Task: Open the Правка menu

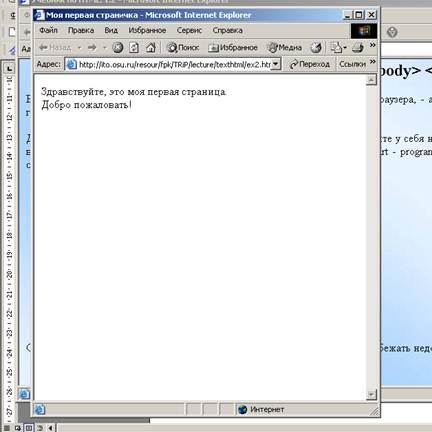Action: click(x=81, y=30)
